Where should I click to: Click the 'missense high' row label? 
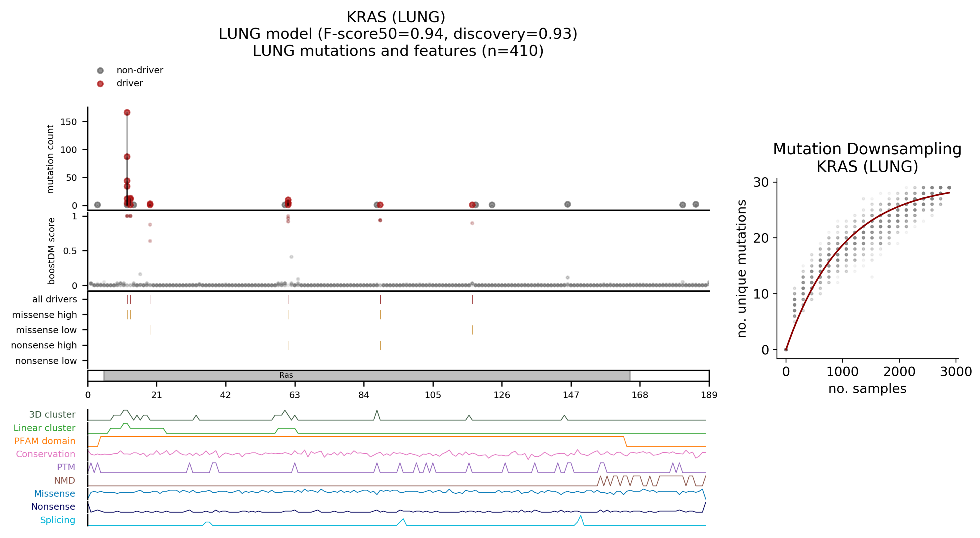click(x=44, y=315)
